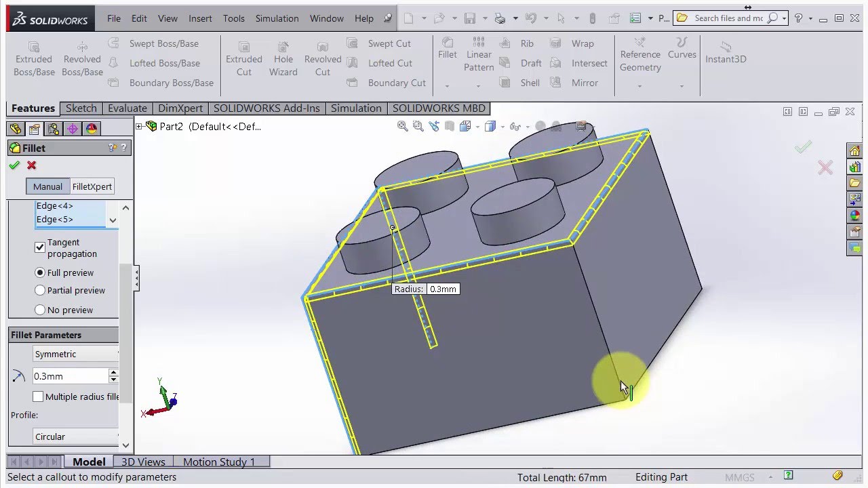Open the DimXpertManager crosshair tab icon
This screenshot has width=868, height=488.
pos(73,129)
